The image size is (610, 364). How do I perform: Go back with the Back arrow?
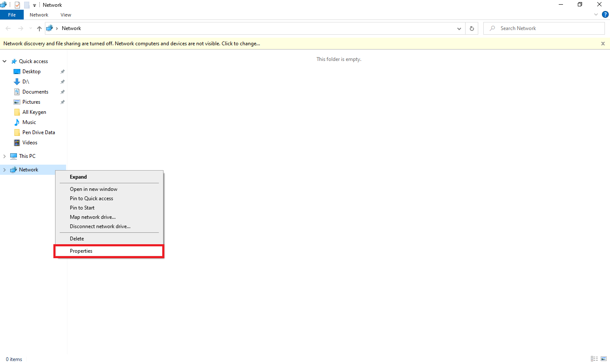point(8,28)
